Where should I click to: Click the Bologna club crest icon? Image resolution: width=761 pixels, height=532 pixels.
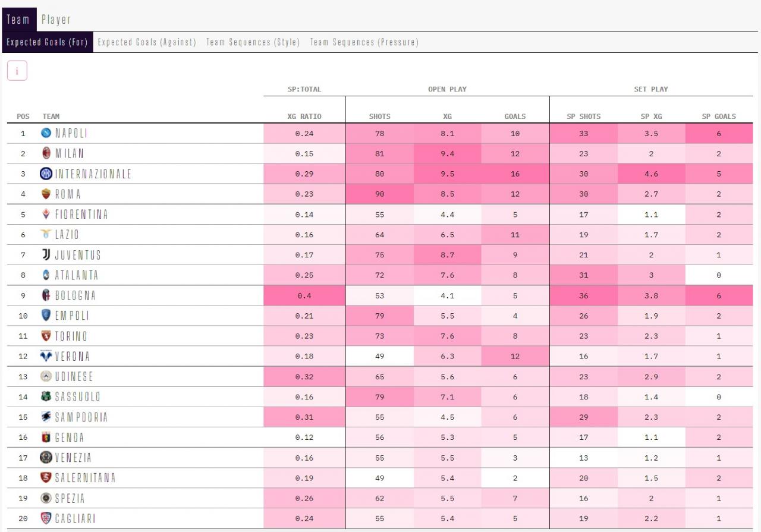tap(46, 295)
